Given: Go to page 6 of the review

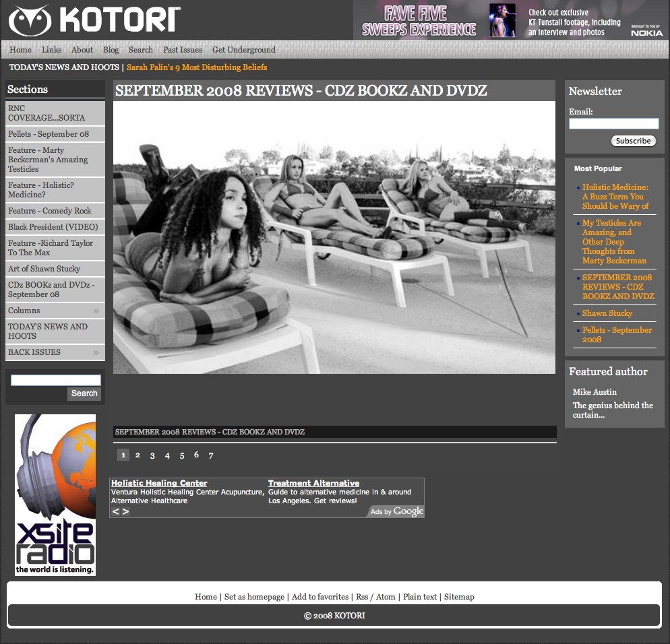Looking at the screenshot, I should coord(196,455).
